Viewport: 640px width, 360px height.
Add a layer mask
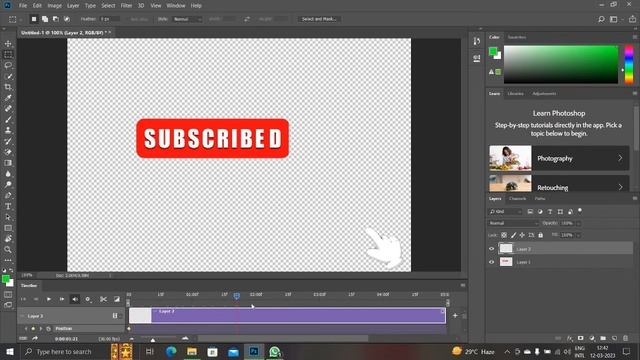tap(580, 338)
